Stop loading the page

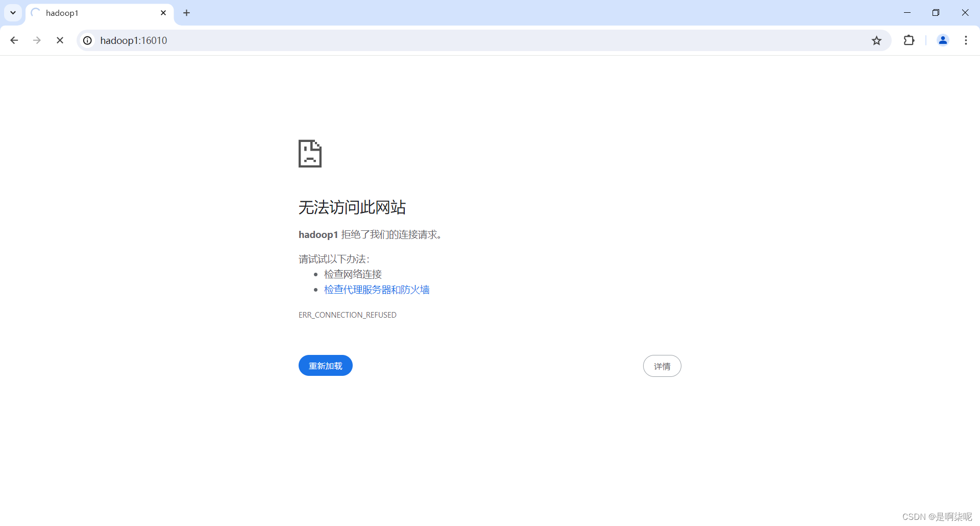pyautogui.click(x=60, y=40)
